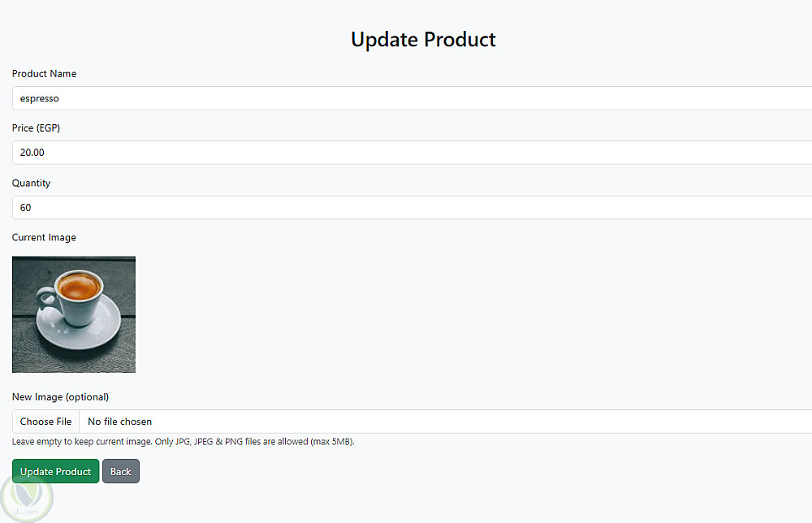This screenshot has height=523, width=812.
Task: Focus the Quantity input field
Action: coord(412,208)
